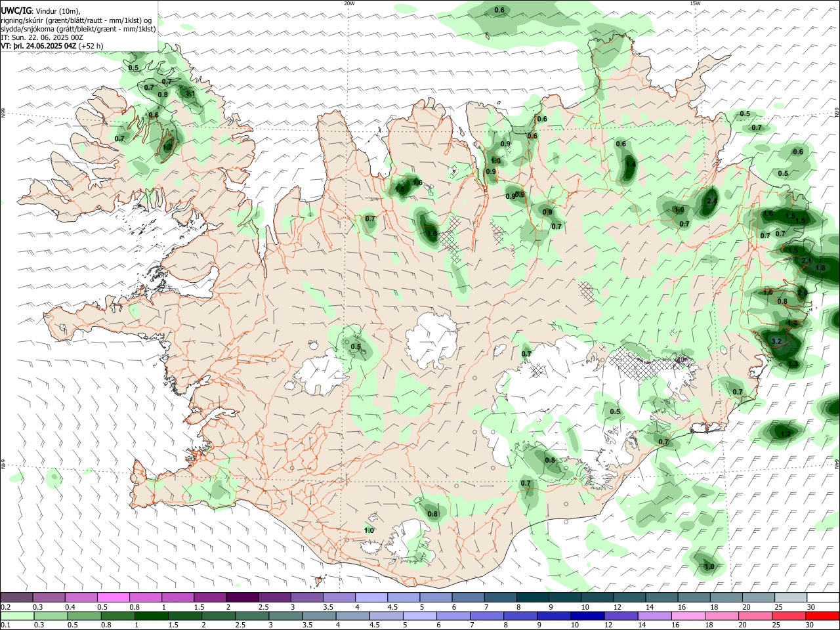The image size is (840, 630).
Task: Select the light pink rain swatch between 16 and 18
Action: tap(688, 616)
